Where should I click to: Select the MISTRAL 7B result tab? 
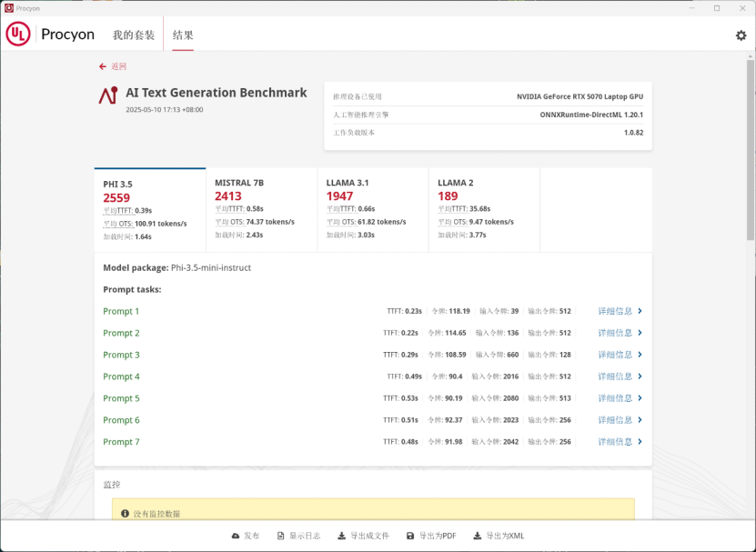[261, 210]
